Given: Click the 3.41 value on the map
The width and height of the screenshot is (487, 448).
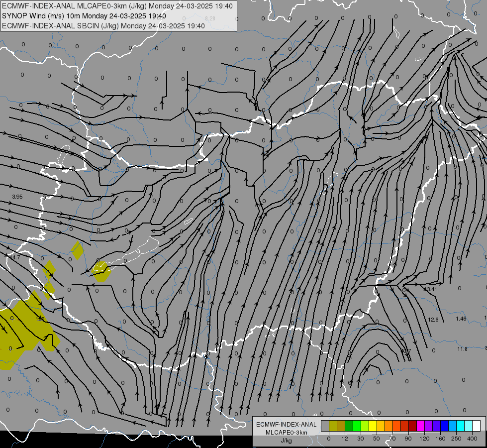Looking at the screenshot, I should pyautogui.click(x=432, y=289).
